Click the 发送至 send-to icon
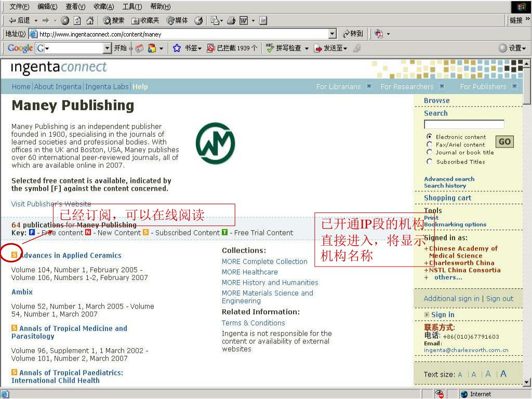The height and width of the screenshot is (399, 532). point(317,48)
